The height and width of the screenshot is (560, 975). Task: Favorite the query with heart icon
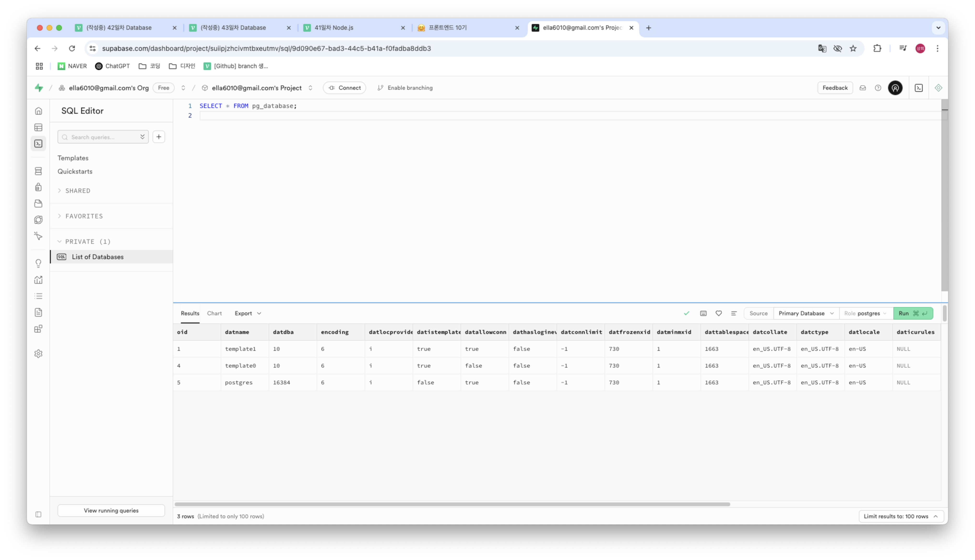pyautogui.click(x=719, y=313)
